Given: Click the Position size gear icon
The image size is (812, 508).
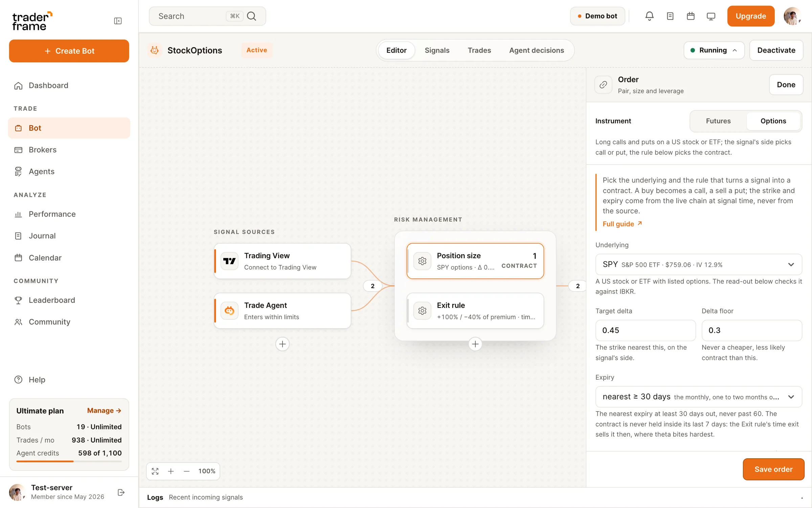Looking at the screenshot, I should coord(422,261).
